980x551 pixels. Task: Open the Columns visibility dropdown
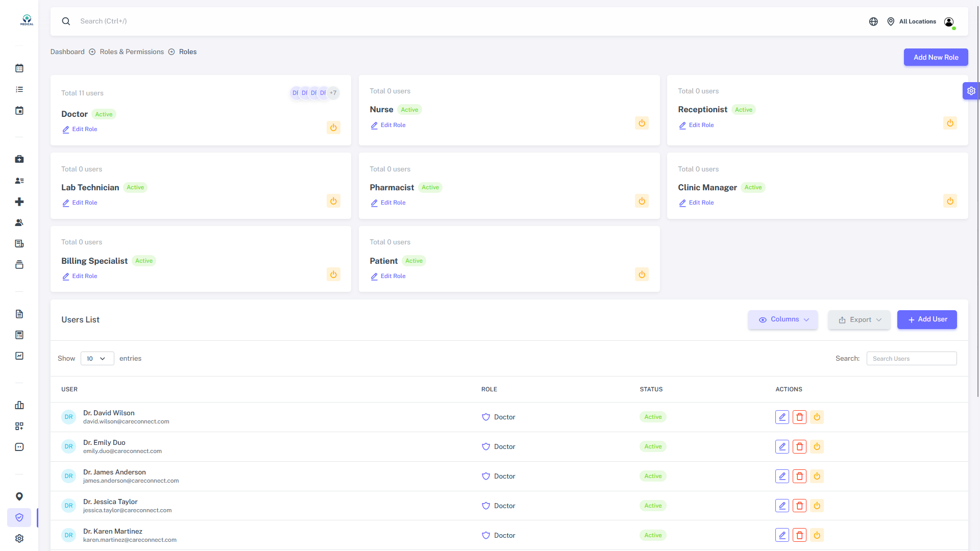coord(783,319)
